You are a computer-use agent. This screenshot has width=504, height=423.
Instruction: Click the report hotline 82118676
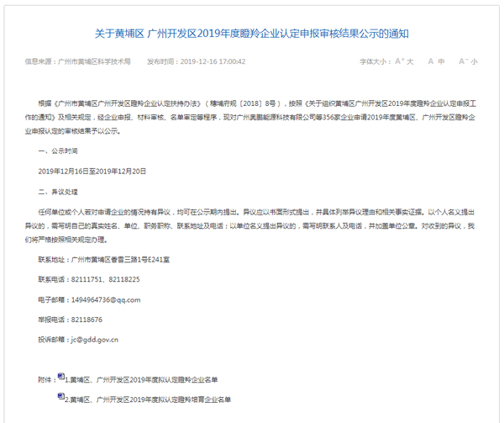coord(87,319)
